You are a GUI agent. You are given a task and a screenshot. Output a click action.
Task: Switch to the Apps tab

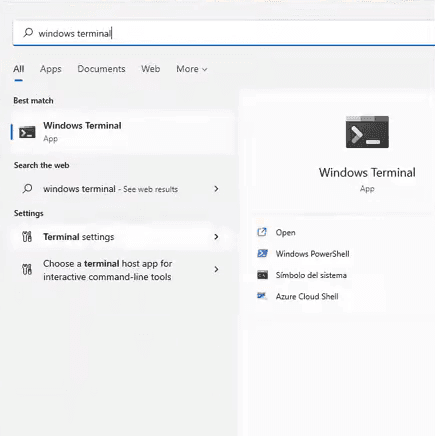(51, 69)
